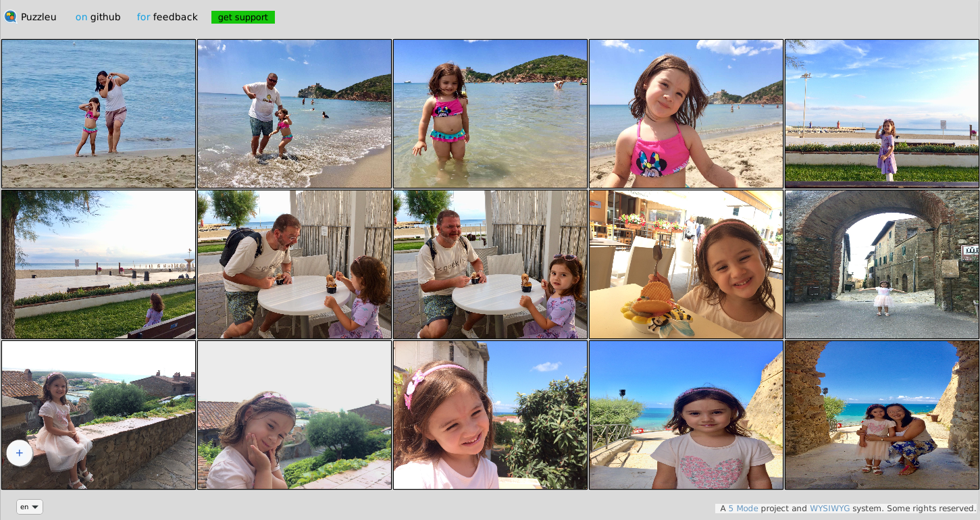Screen dimensions: 980x520
Task: Click the Puzzleu app title text
Action: 38,17
